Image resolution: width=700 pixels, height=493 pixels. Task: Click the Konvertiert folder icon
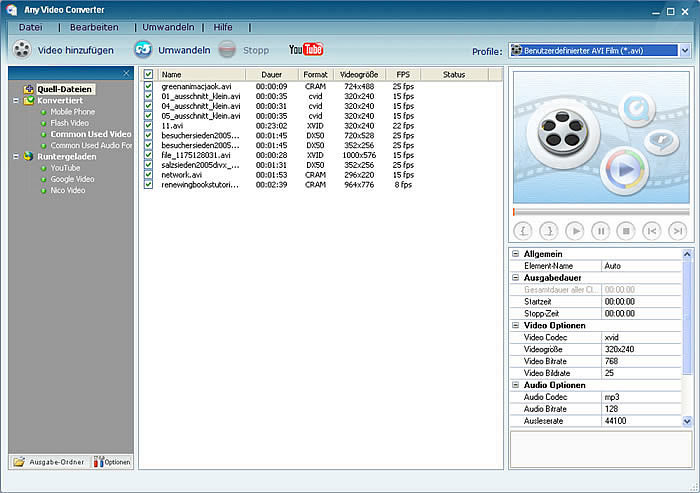pyautogui.click(x=29, y=100)
